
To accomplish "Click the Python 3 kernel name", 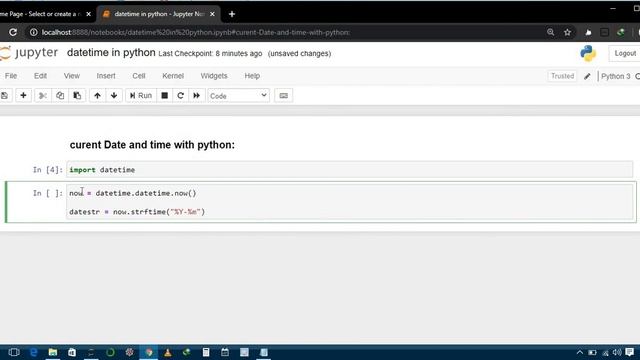I will click(x=616, y=76).
